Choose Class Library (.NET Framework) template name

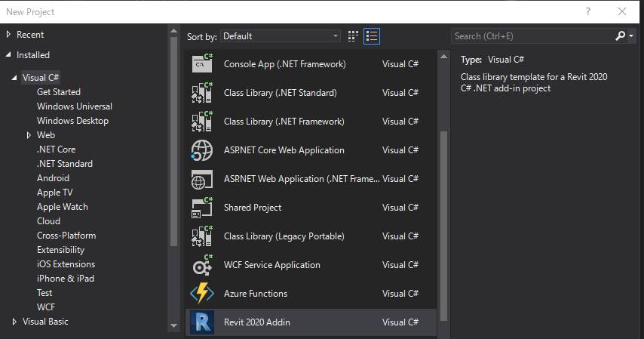tap(284, 122)
